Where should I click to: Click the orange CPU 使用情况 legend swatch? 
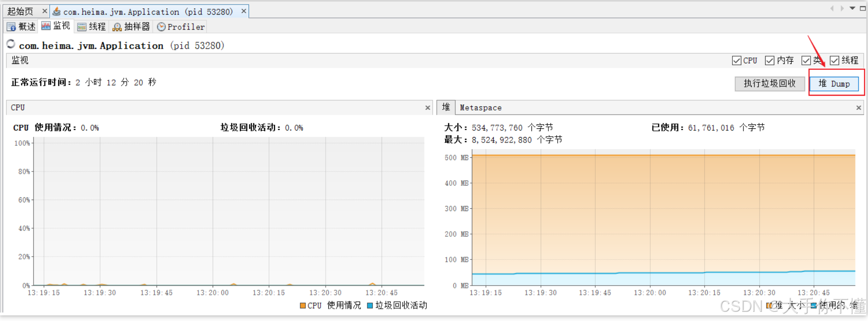click(303, 305)
